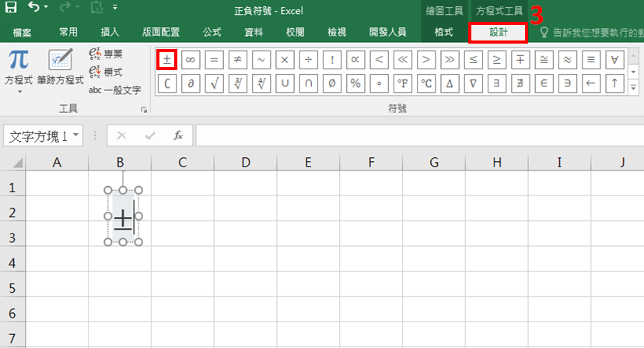This screenshot has width=644, height=348.
Task: Select column D header
Action: tap(245, 162)
